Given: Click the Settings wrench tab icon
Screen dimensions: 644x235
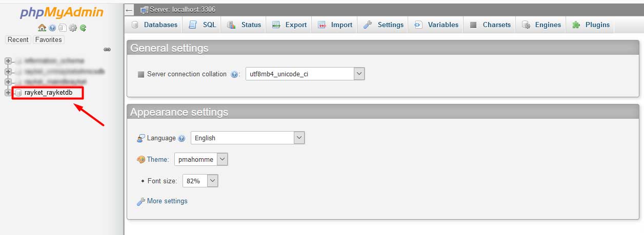Looking at the screenshot, I should click(368, 25).
